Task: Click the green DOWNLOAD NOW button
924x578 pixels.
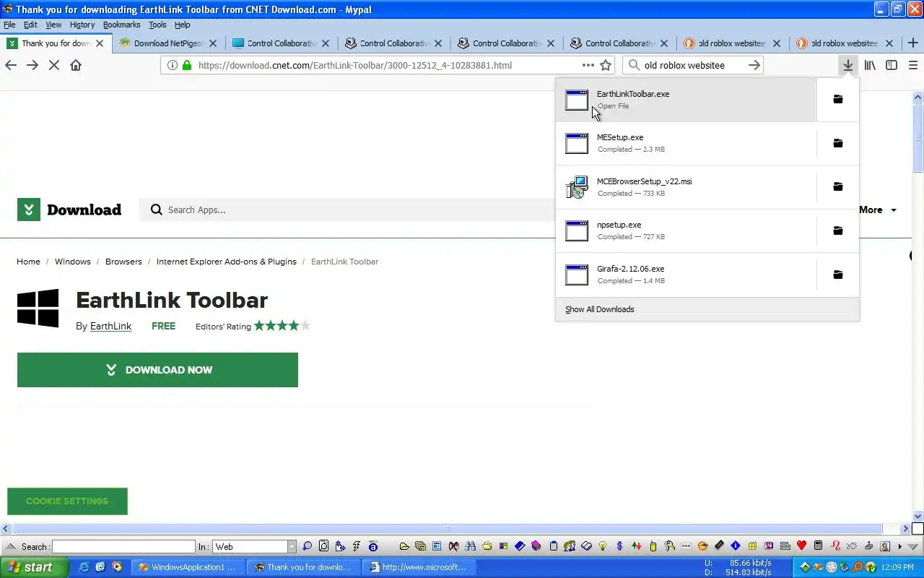Action: (157, 370)
